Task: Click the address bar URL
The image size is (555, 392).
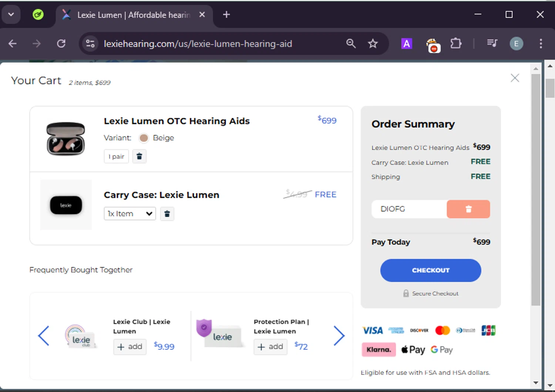Action: point(198,44)
